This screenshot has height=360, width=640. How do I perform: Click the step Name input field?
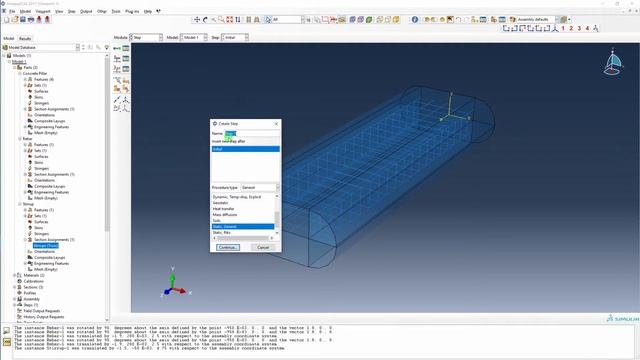coord(252,133)
